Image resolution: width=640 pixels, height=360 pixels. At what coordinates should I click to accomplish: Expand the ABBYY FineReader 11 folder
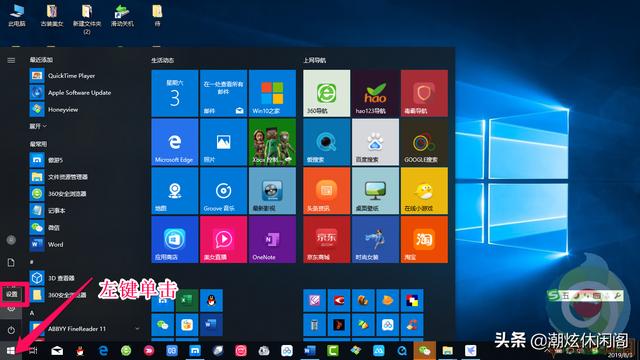point(84,329)
